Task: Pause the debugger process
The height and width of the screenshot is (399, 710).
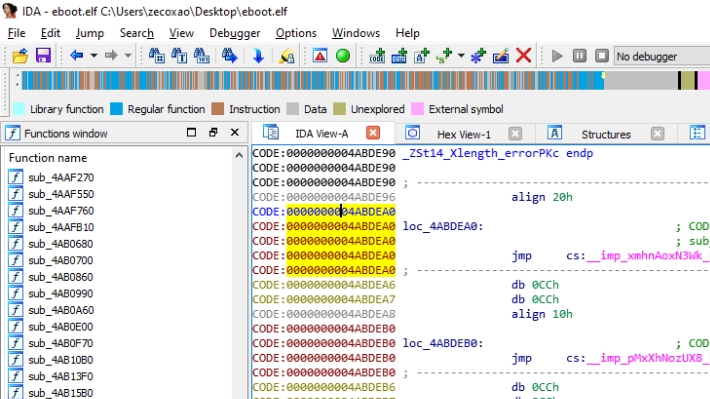Action: (580, 56)
